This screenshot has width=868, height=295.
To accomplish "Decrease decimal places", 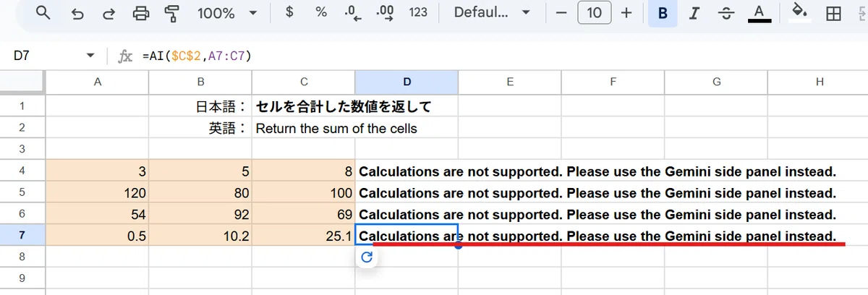I will pos(354,12).
